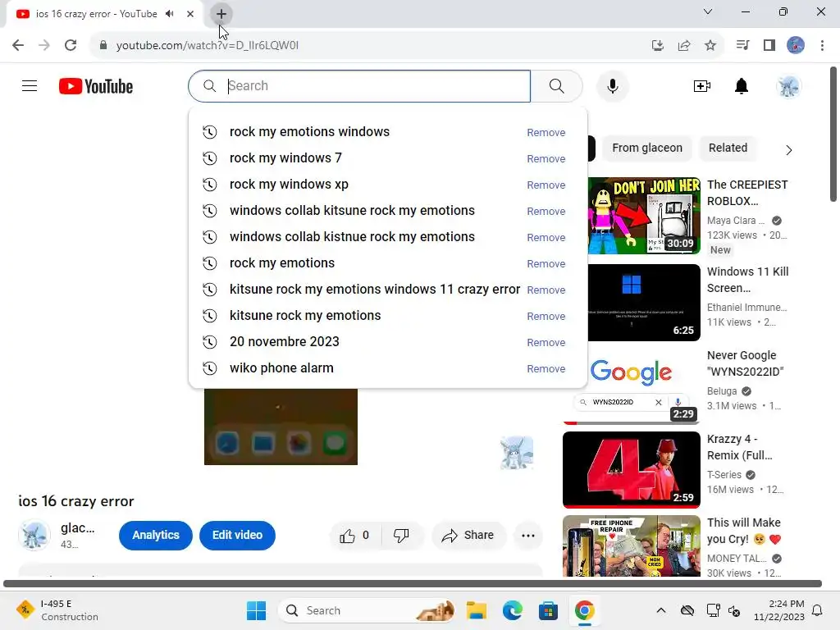Share the video
Screen dimensions: 840x630
468,535
